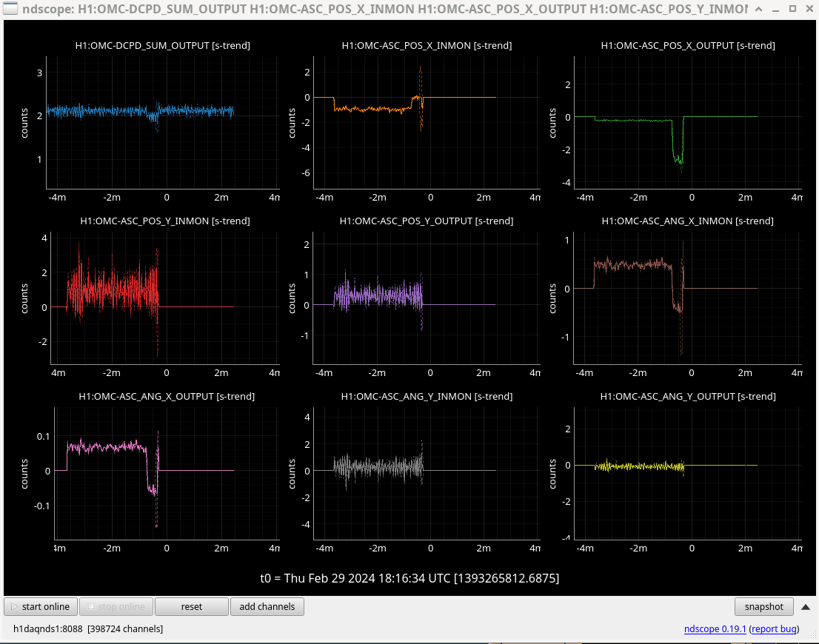
Task: Minimize the ndscope window
Action: coord(775,9)
